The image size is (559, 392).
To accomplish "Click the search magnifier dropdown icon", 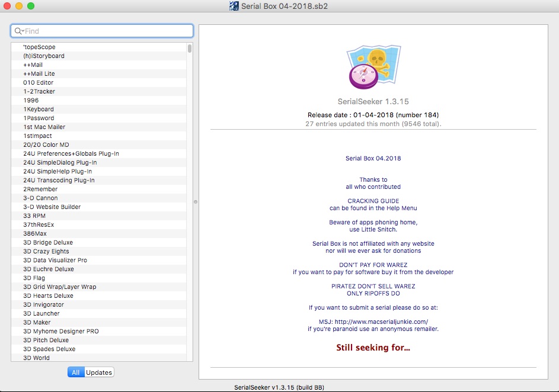I will pyautogui.click(x=19, y=31).
